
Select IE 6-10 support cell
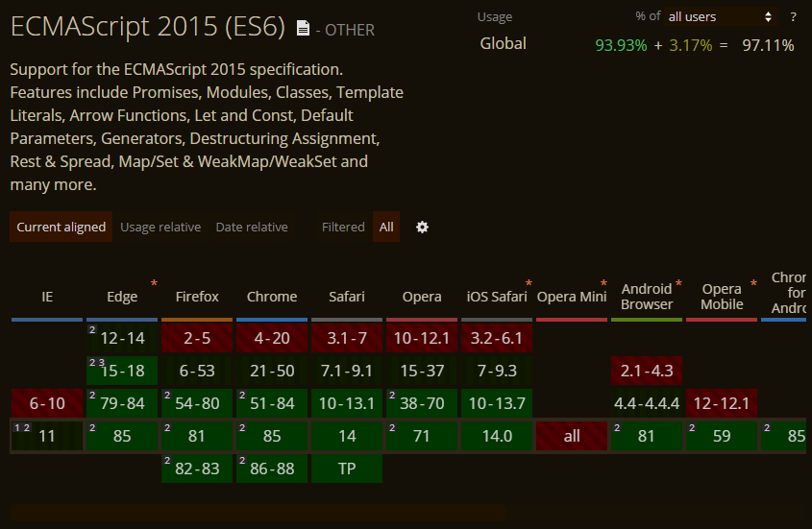pyautogui.click(x=47, y=403)
